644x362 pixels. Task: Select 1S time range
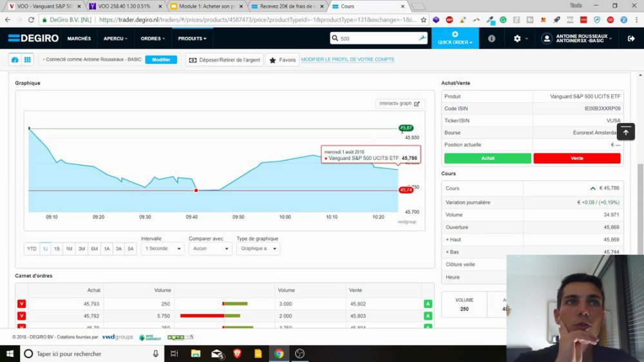57,249
